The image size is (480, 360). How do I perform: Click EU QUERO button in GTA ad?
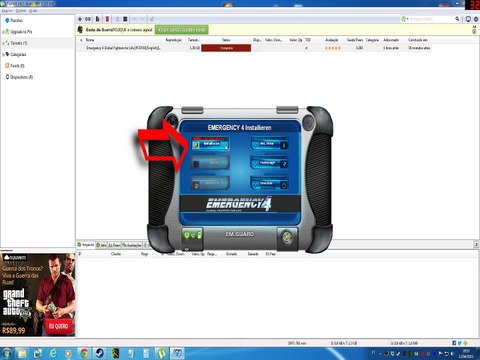(x=59, y=326)
